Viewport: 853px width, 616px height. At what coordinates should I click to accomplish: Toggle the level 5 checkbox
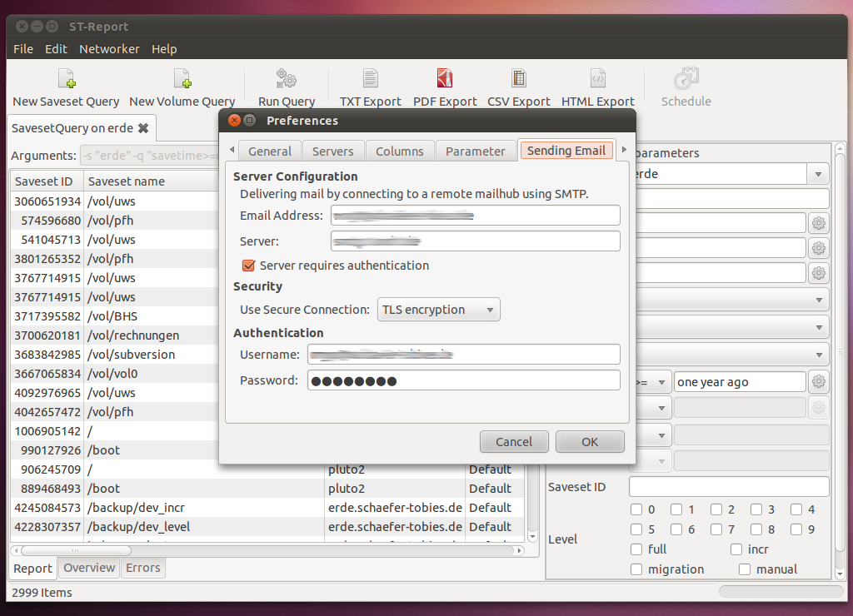pyautogui.click(x=636, y=529)
